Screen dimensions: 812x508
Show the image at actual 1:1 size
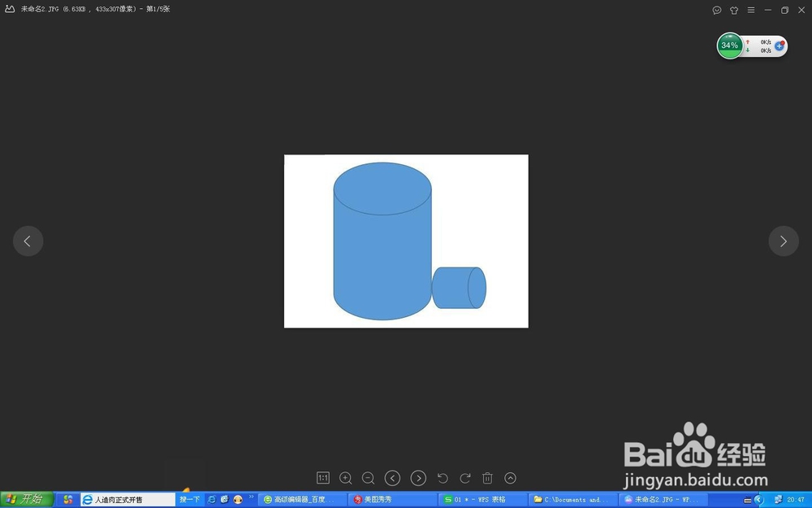click(x=322, y=478)
